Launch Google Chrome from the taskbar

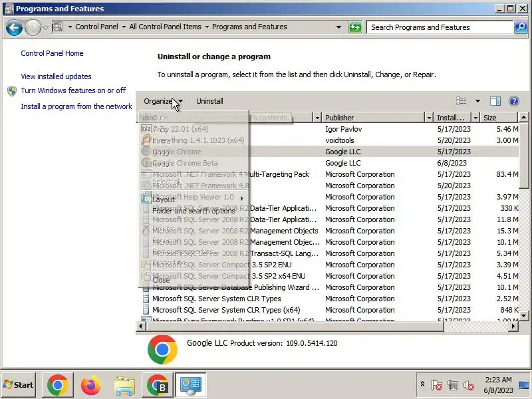pos(58,385)
